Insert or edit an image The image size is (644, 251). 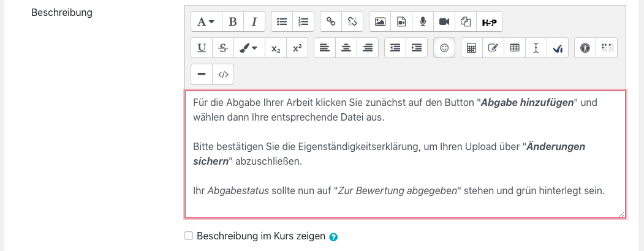(x=380, y=22)
